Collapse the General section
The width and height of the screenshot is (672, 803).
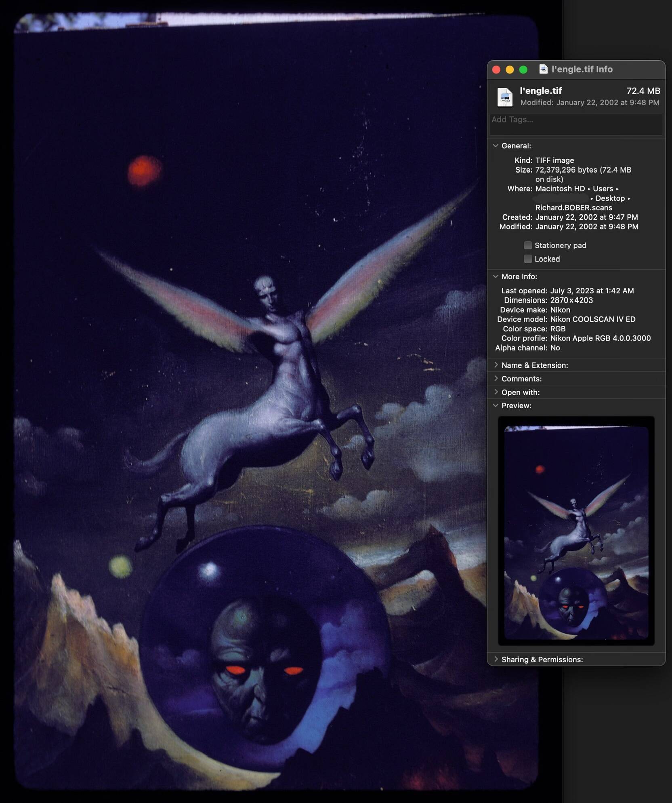pos(496,146)
